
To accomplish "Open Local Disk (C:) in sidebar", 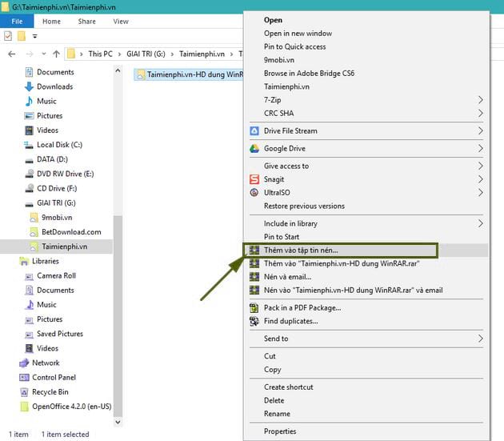I will click(59, 145).
